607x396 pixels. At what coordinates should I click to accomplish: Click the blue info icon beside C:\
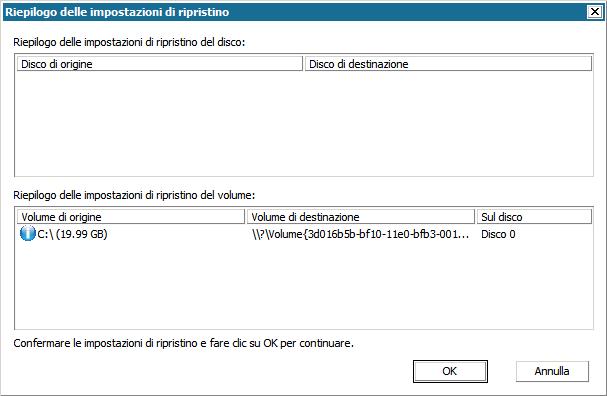click(27, 234)
